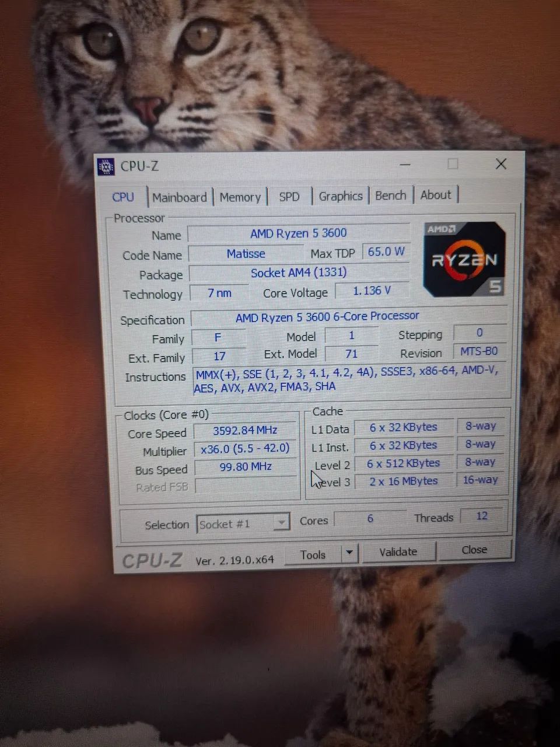Click the Package value Socket AM4 (1331)
The height and width of the screenshot is (747, 560).
point(299,273)
